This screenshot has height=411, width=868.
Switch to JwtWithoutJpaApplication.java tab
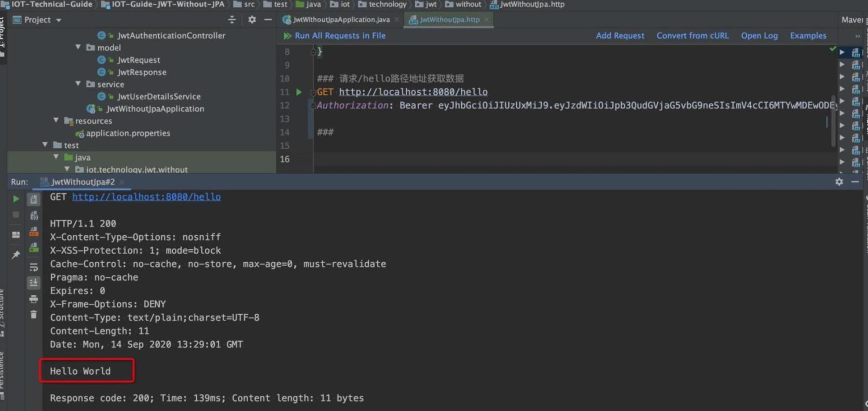(341, 20)
